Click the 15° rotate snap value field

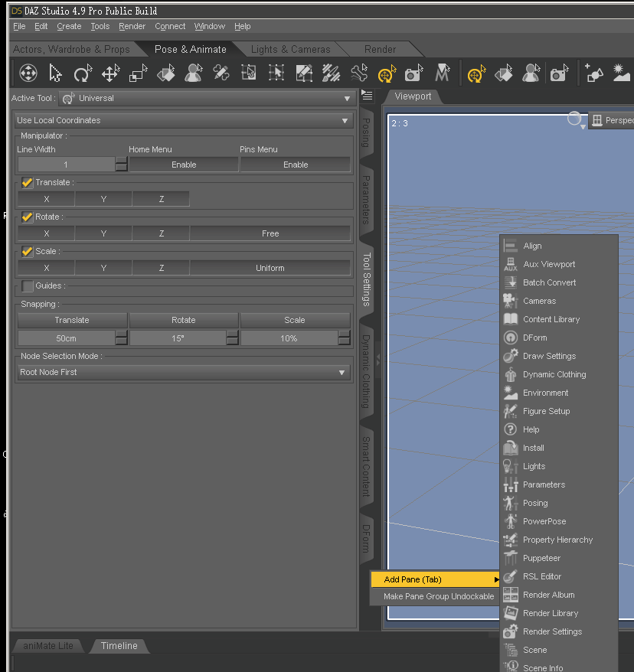178,338
